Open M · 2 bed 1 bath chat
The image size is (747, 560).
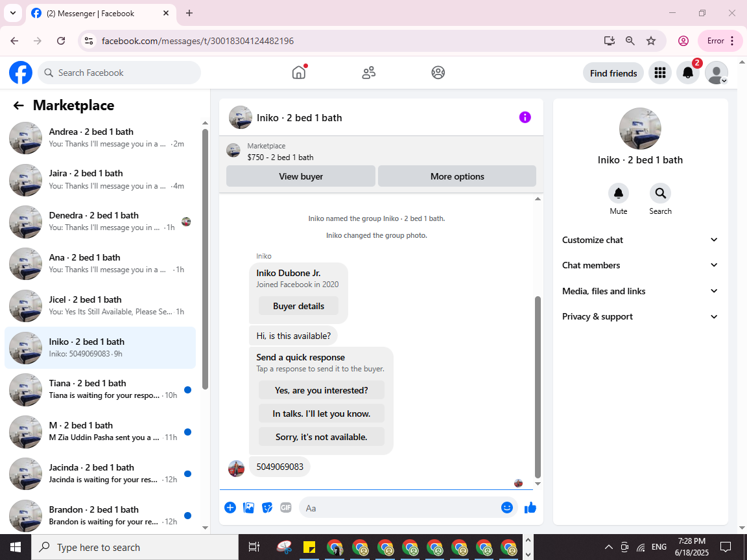100,432
